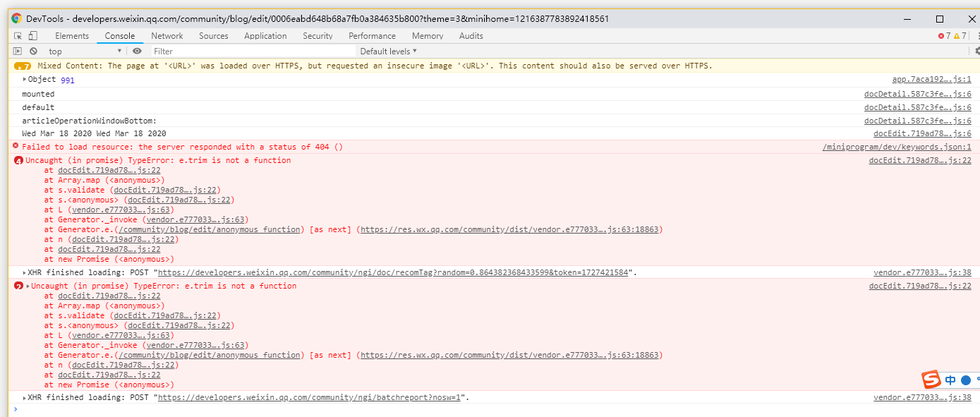This screenshot has width=980, height=417.
Task: Click the red badge numbered 4
Action: [18, 160]
